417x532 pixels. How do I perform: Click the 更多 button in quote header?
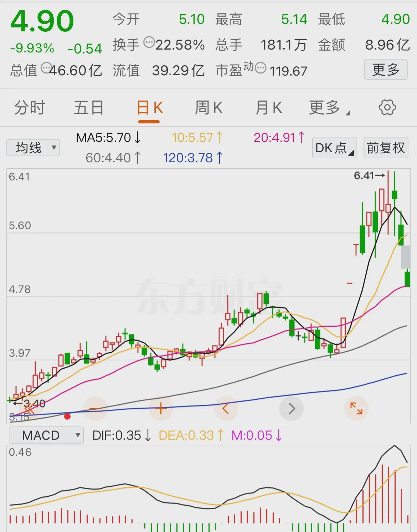tap(386, 70)
